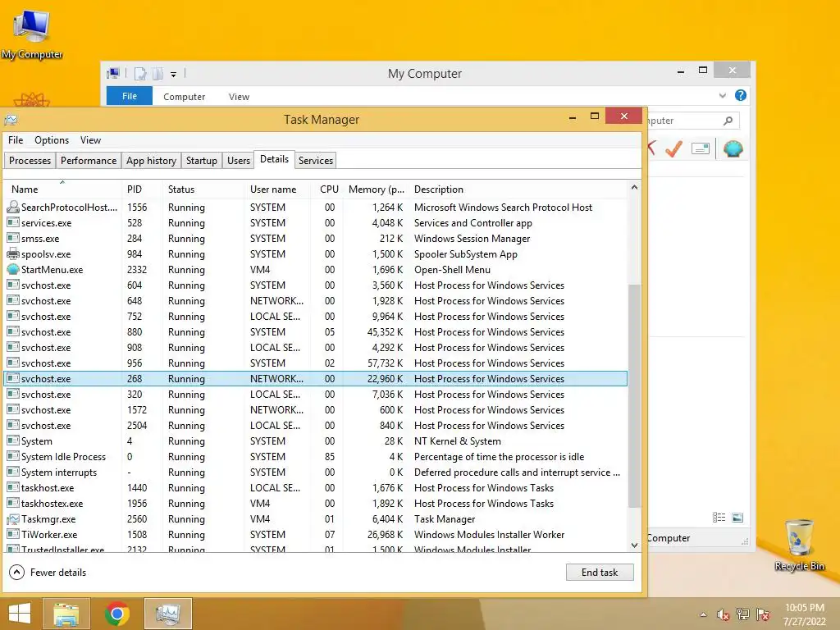Viewport: 840px width, 630px height.
Task: Open the View ribbon tab in My Computer
Action: coord(239,97)
